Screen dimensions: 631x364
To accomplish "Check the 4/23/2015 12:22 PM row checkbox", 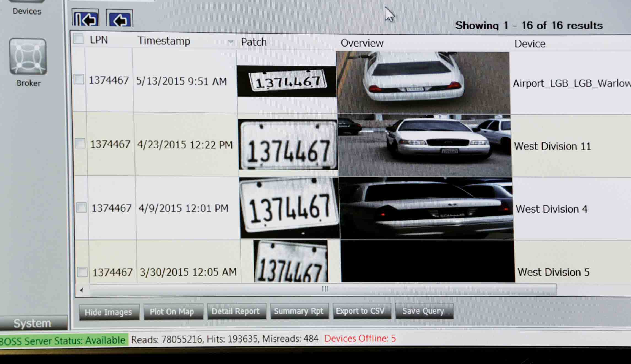I will [80, 143].
